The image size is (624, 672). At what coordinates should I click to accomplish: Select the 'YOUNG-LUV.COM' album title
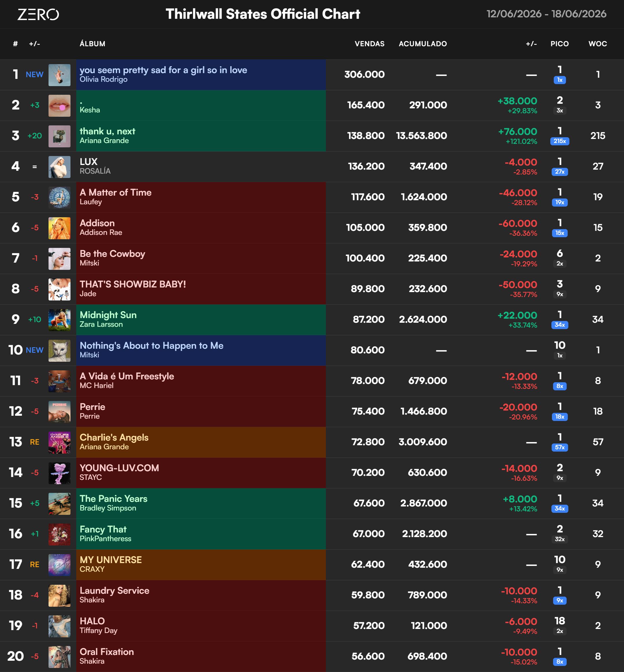(119, 468)
